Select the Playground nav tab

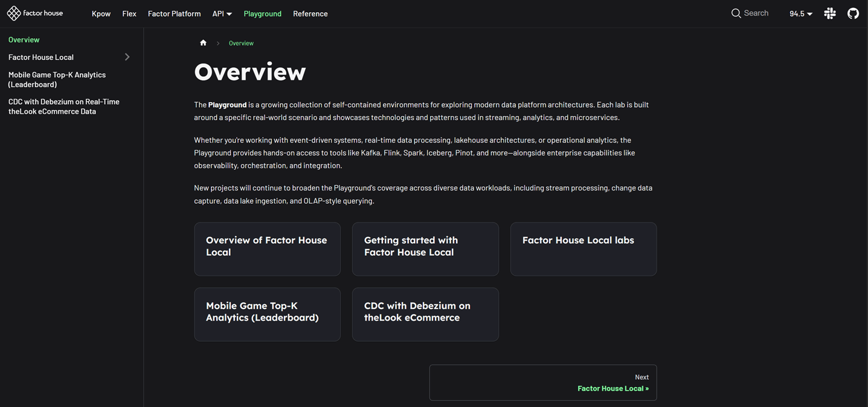point(262,13)
